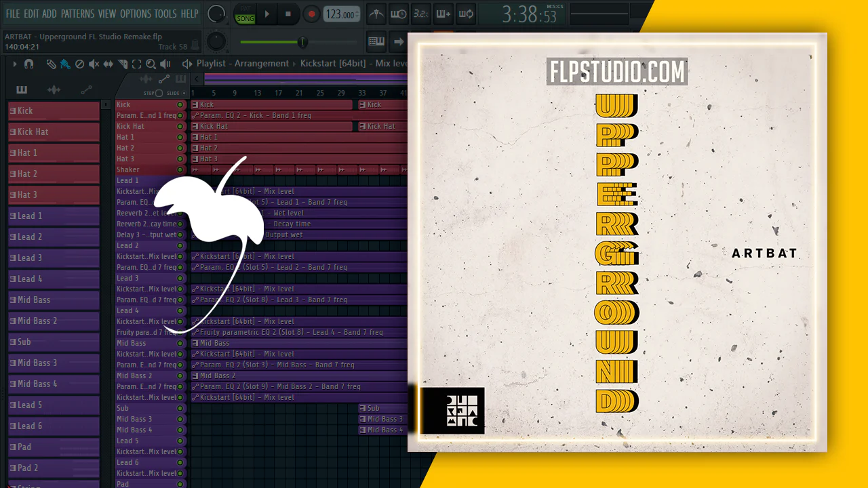Open the VIEW menu
The height and width of the screenshot is (488, 868).
[x=107, y=14]
